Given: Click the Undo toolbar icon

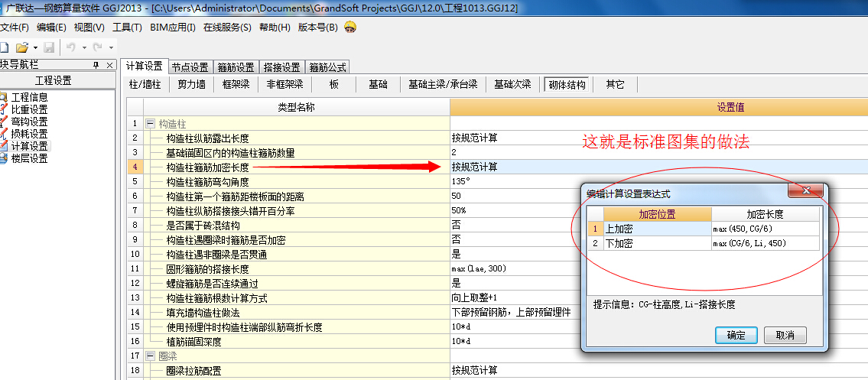Looking at the screenshot, I should click(x=71, y=47).
